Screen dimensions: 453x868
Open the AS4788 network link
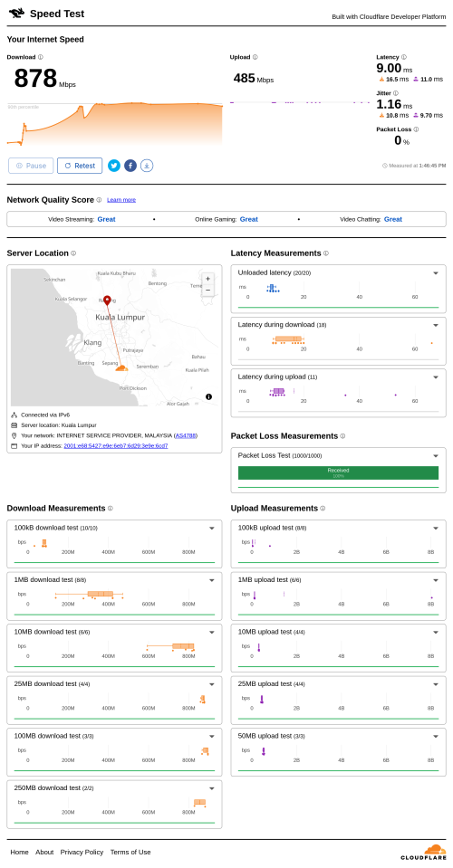(x=186, y=435)
